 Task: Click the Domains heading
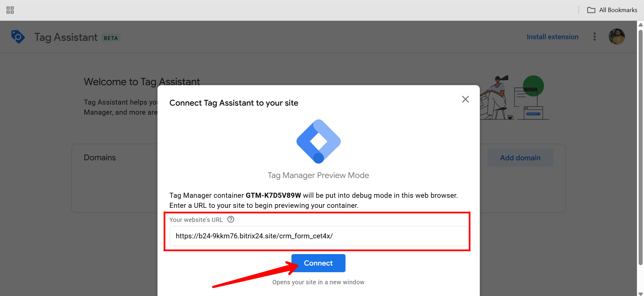100,158
